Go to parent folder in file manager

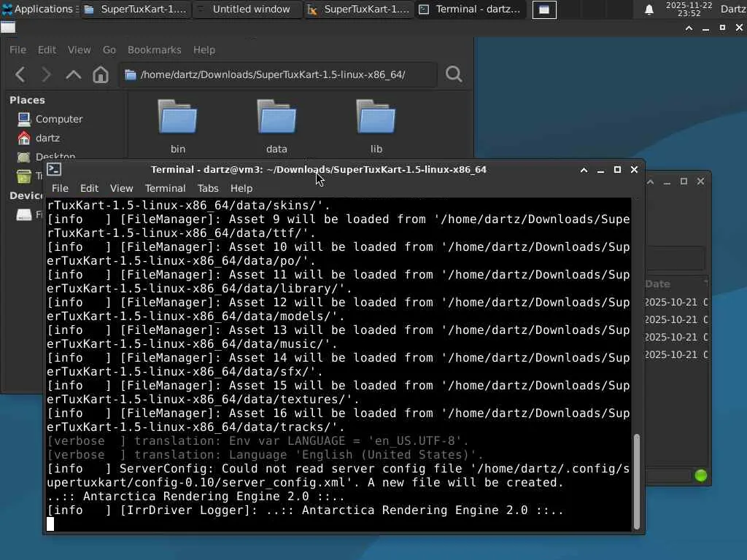[x=74, y=75]
